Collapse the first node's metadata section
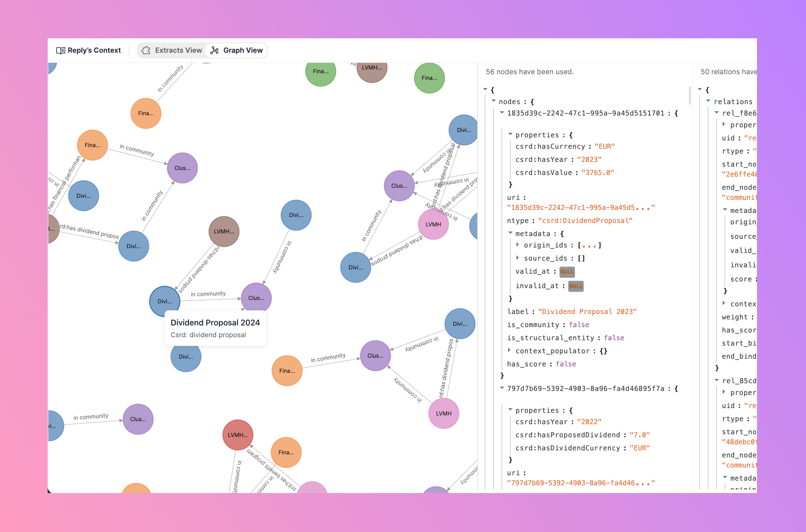Image resolution: width=806 pixels, height=532 pixels. tap(510, 233)
